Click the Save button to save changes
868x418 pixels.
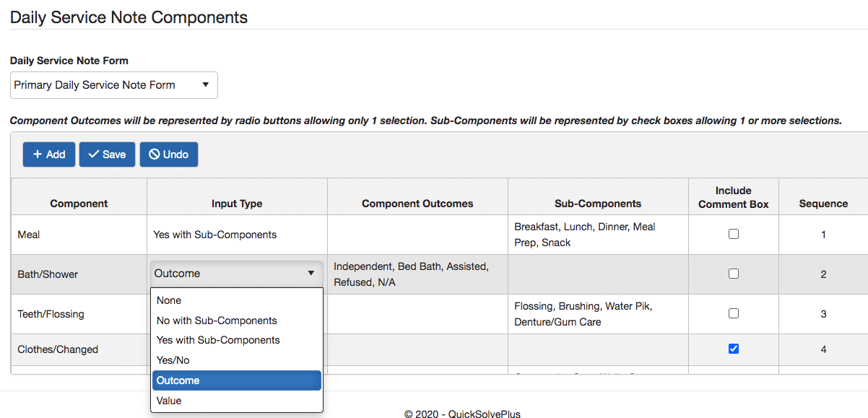tap(107, 154)
